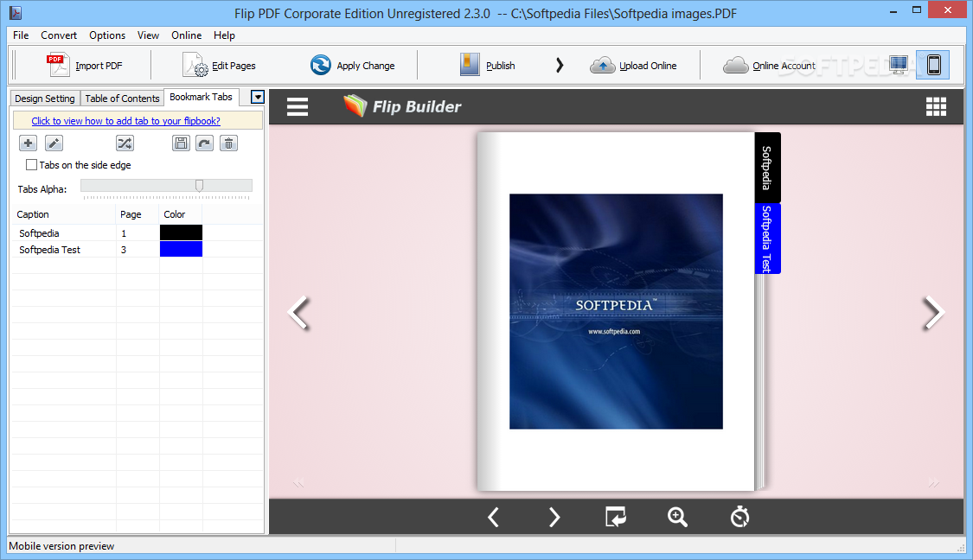Save bookmark tabs with floppy icon
Image resolution: width=973 pixels, height=560 pixels.
click(x=182, y=143)
